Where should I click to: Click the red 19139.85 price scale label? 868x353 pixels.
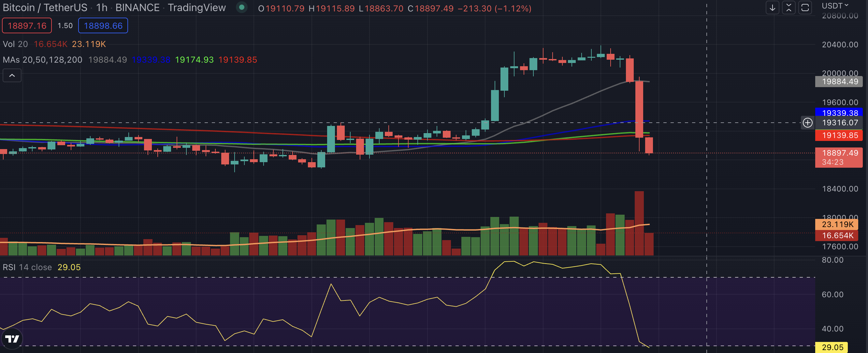(839, 135)
